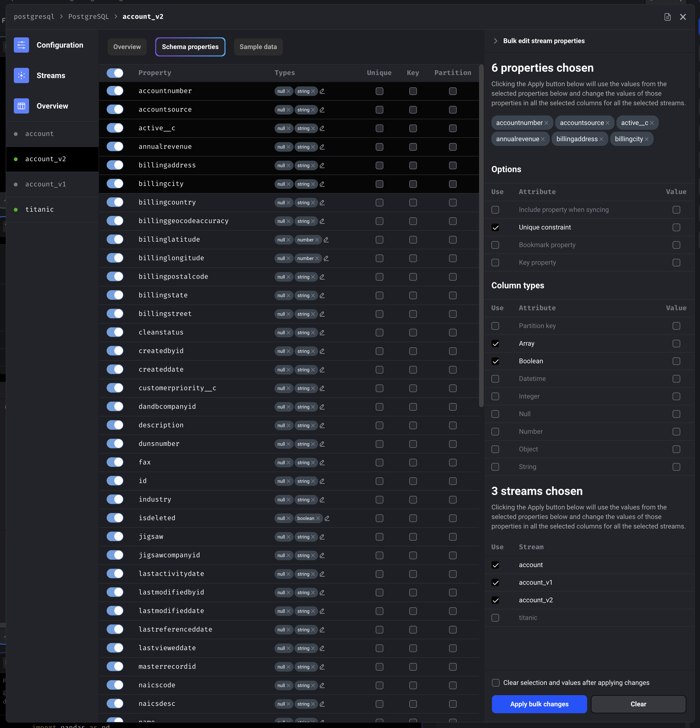Viewport: 700px width, 728px height.
Task: Check Use for Partition key
Action: tap(495, 326)
